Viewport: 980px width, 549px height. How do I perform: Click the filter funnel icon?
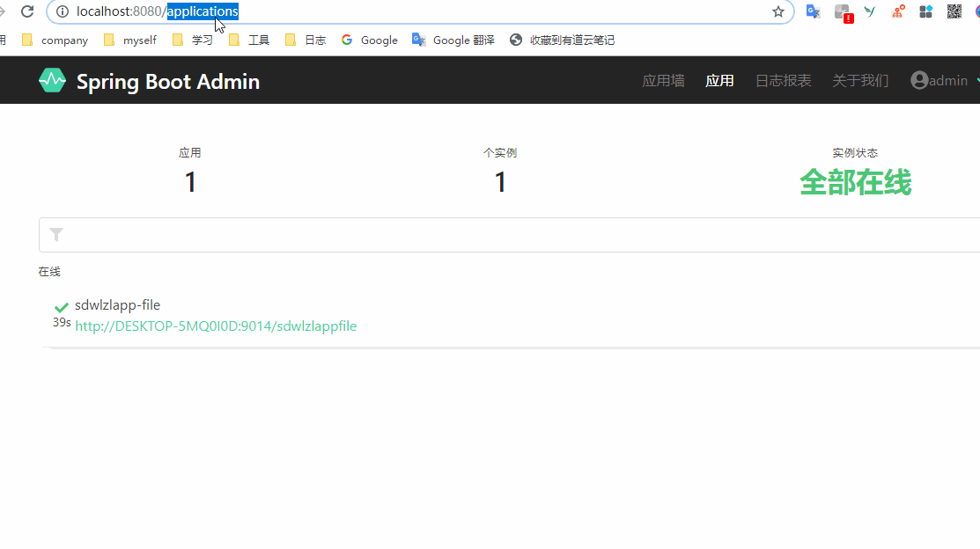56,235
